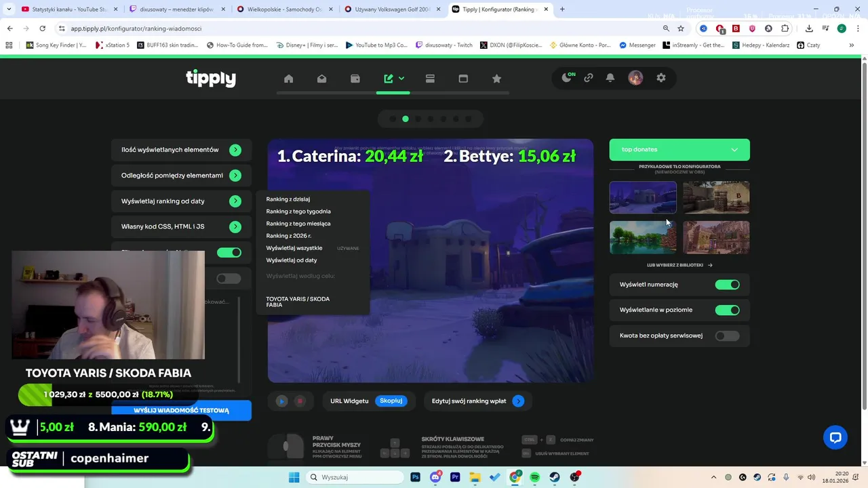Switch to Używany Volkswagen Golf tab
Image resolution: width=868 pixels, height=488 pixels.
tap(391, 9)
